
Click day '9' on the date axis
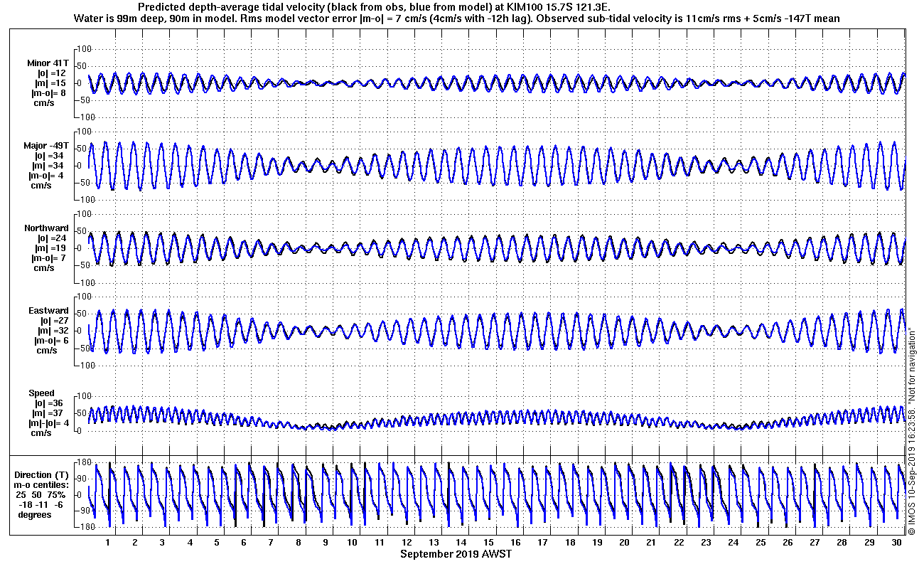click(326, 543)
